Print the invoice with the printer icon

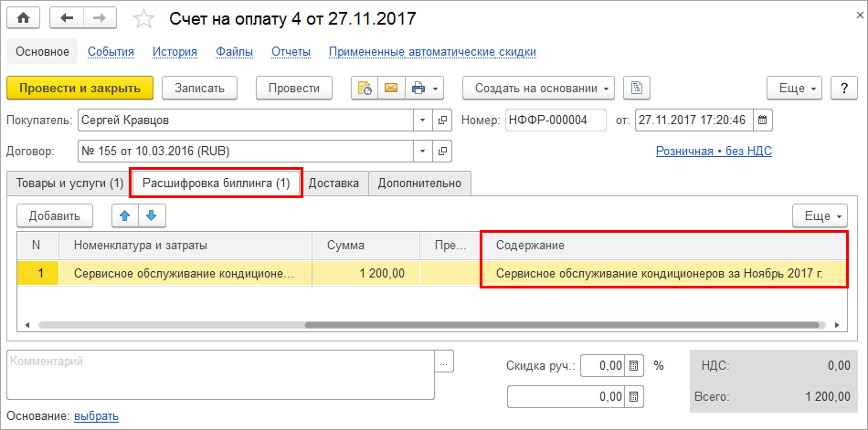point(418,88)
